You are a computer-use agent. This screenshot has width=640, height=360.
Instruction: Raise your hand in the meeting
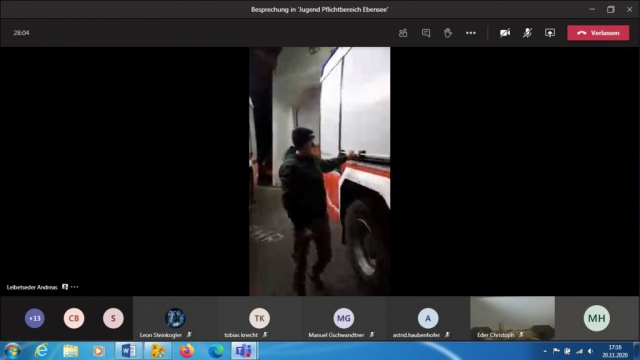pyautogui.click(x=448, y=33)
